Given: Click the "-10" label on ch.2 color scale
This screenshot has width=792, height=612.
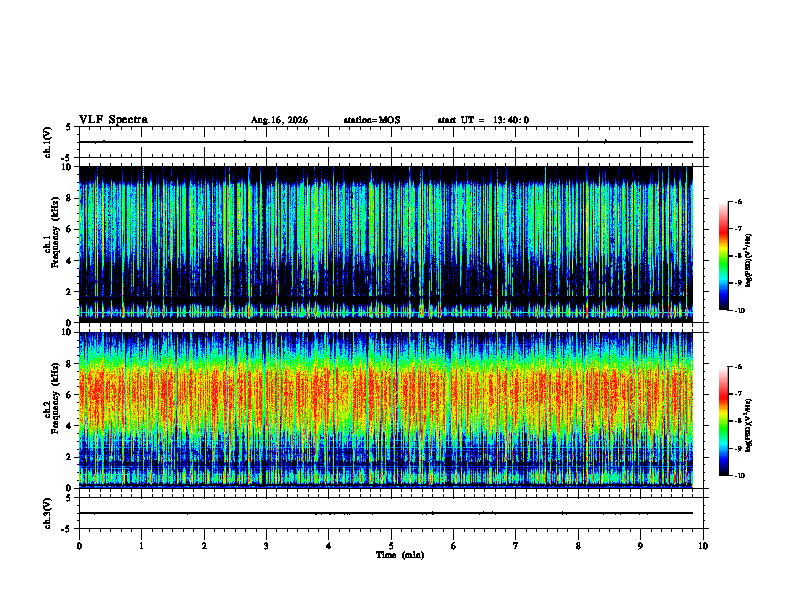Looking at the screenshot, I should 739,475.
